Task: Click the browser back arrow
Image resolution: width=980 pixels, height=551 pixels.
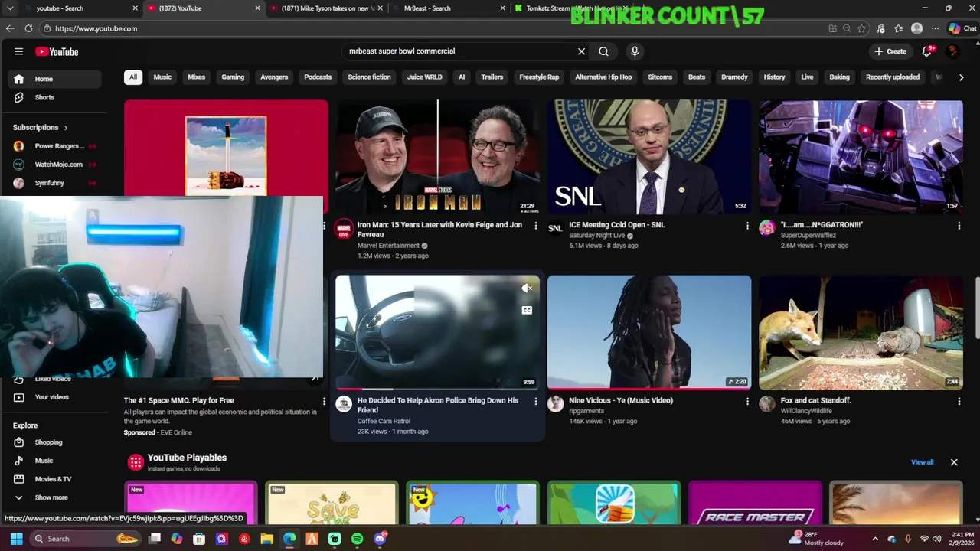Action: pos(10,28)
